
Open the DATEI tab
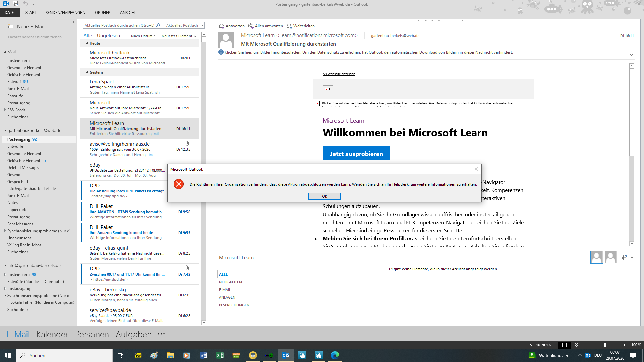(10, 13)
